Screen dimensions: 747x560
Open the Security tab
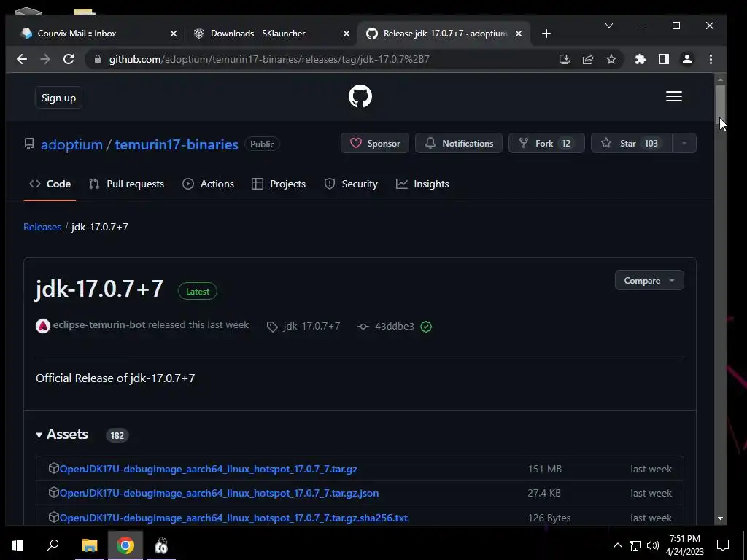click(x=351, y=184)
